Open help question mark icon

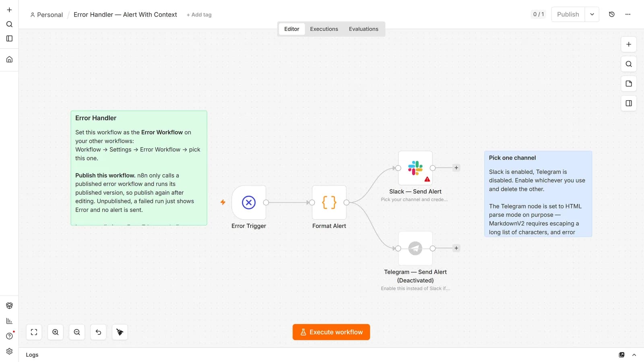[9, 336]
